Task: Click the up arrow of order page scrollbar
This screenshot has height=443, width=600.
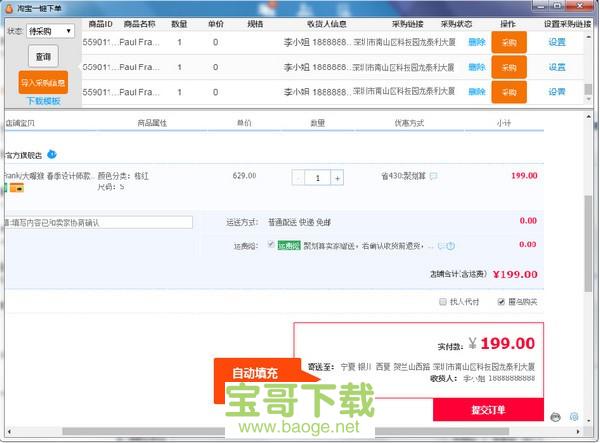Action: tap(589, 117)
